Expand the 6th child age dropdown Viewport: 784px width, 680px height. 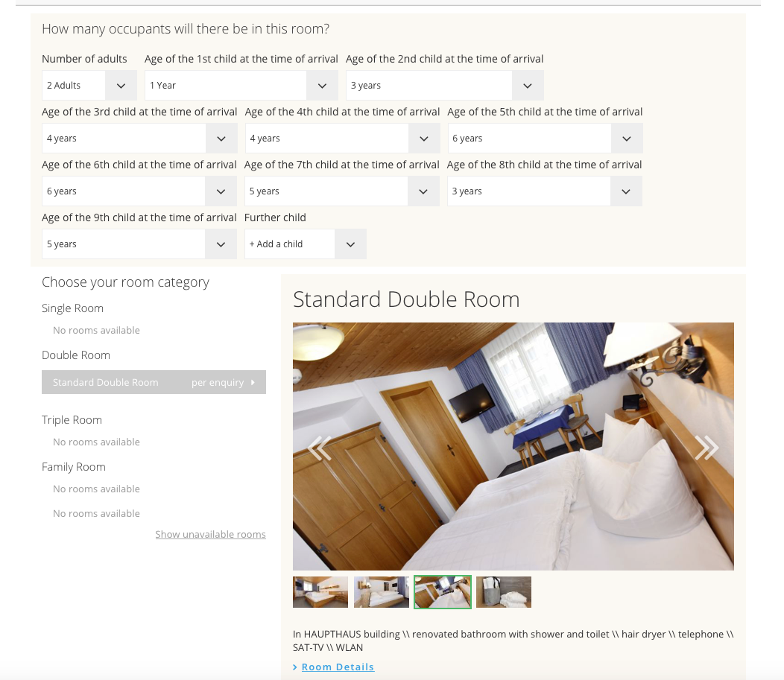coord(139,191)
